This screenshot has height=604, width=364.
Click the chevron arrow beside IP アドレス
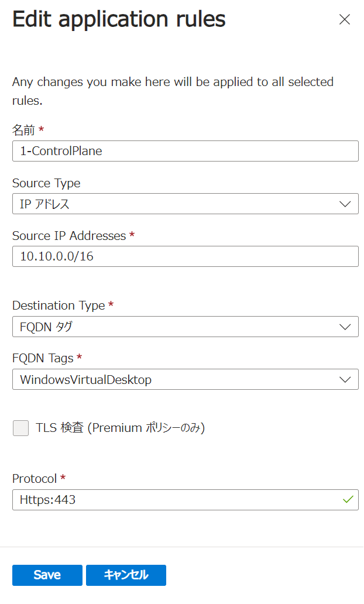[x=345, y=204]
